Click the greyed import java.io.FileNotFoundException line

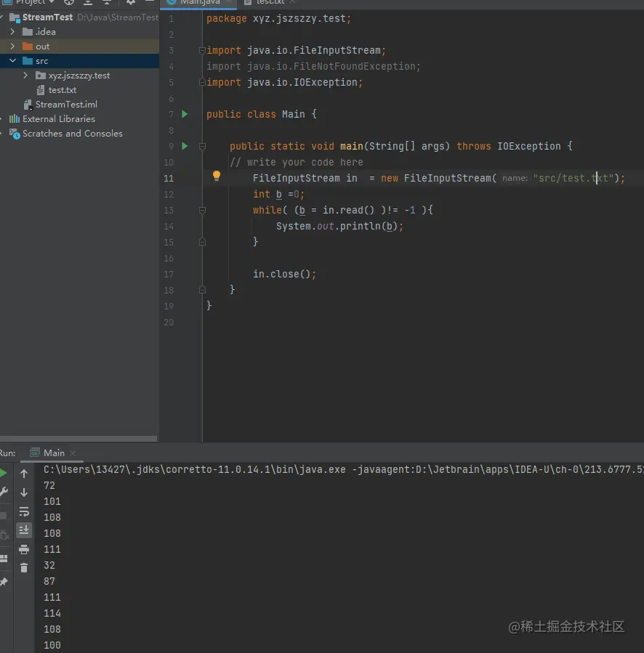click(313, 67)
